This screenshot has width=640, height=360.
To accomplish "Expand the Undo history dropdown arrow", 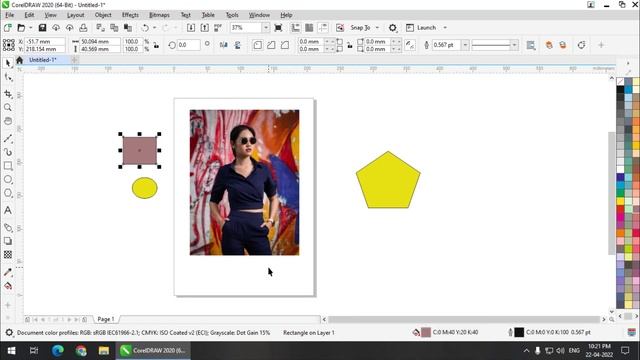I will click(x=154, y=28).
